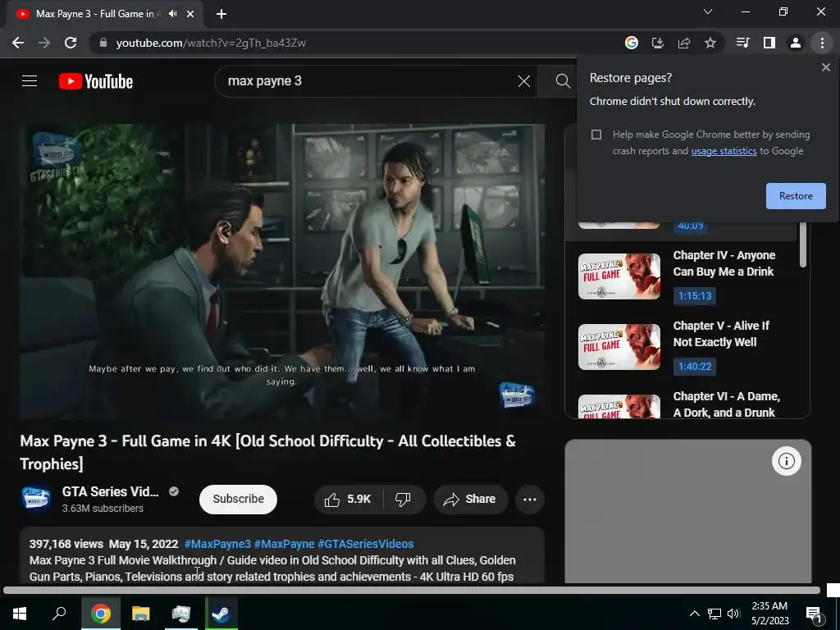This screenshot has width=840, height=630.
Task: Open Windows Start menu
Action: point(20,613)
